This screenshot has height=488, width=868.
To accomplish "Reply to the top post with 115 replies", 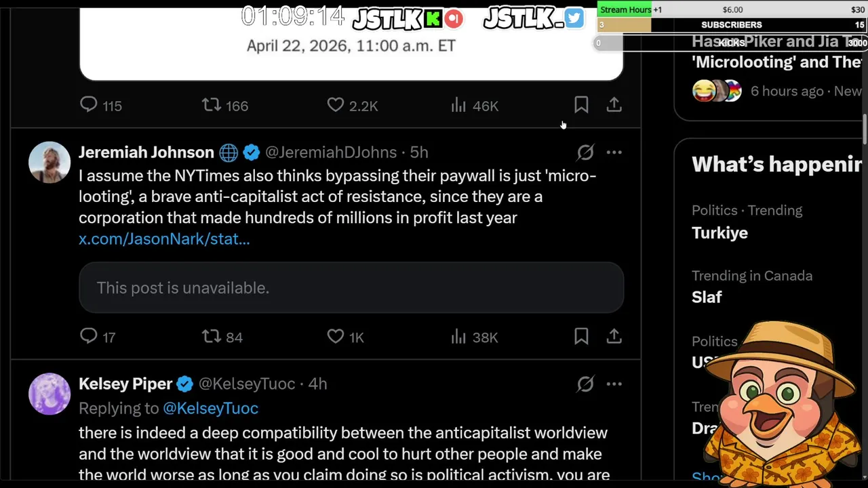I will [x=89, y=105].
